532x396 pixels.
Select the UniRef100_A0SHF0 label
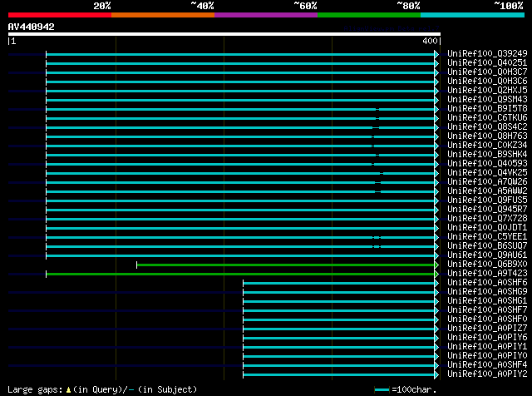click(x=487, y=319)
